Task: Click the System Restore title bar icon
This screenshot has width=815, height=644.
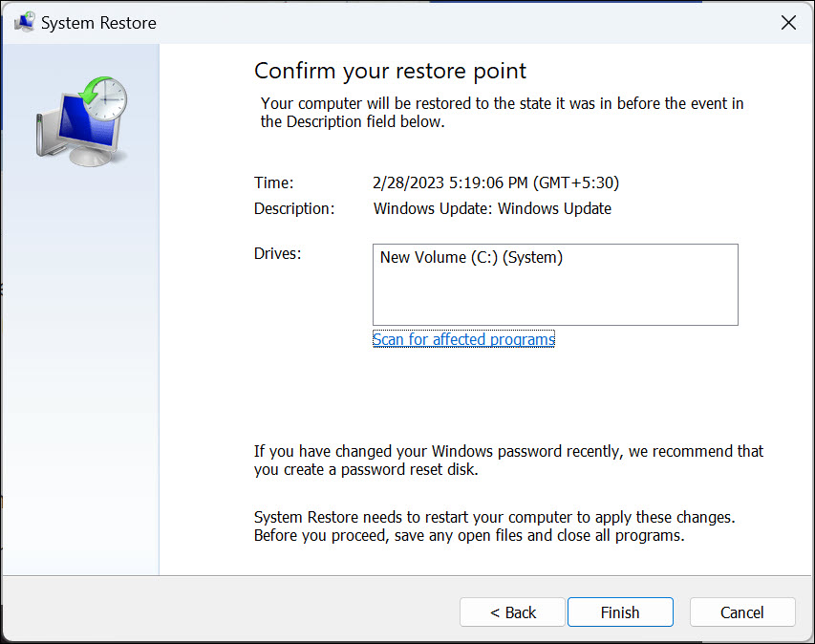Action: [x=24, y=23]
